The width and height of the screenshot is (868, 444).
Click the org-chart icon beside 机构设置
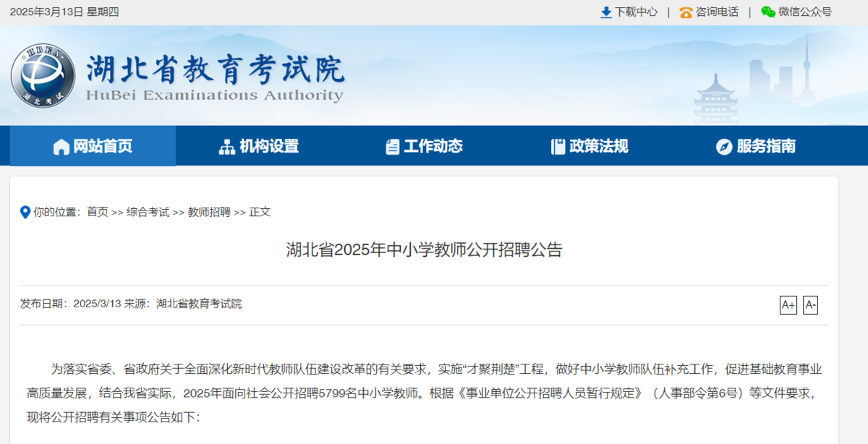pos(227,147)
